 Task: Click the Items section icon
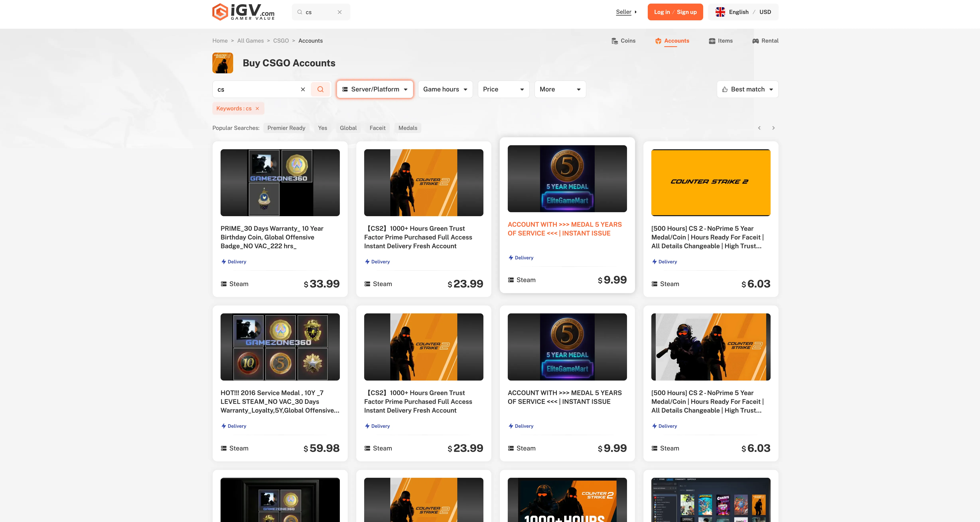[x=712, y=41]
